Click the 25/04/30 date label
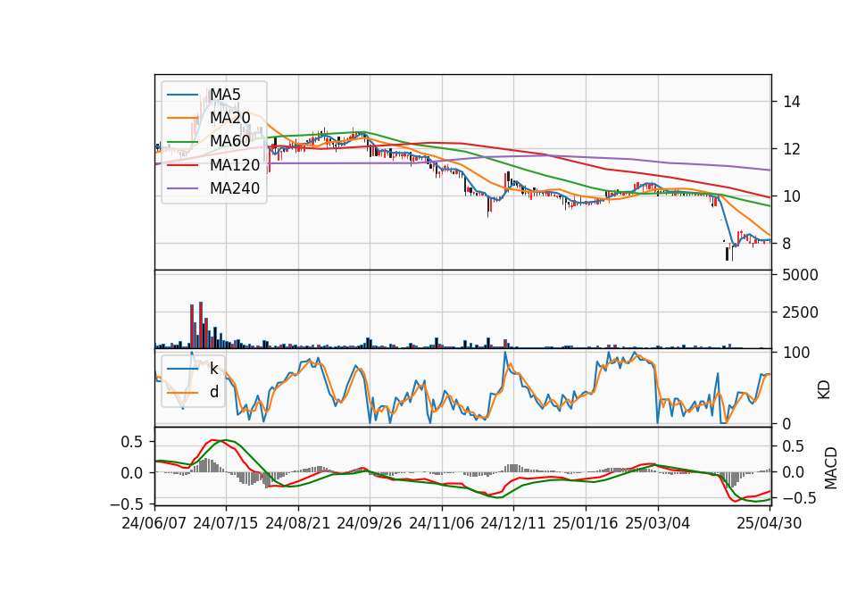This screenshot has width=857, height=616. pos(770,523)
